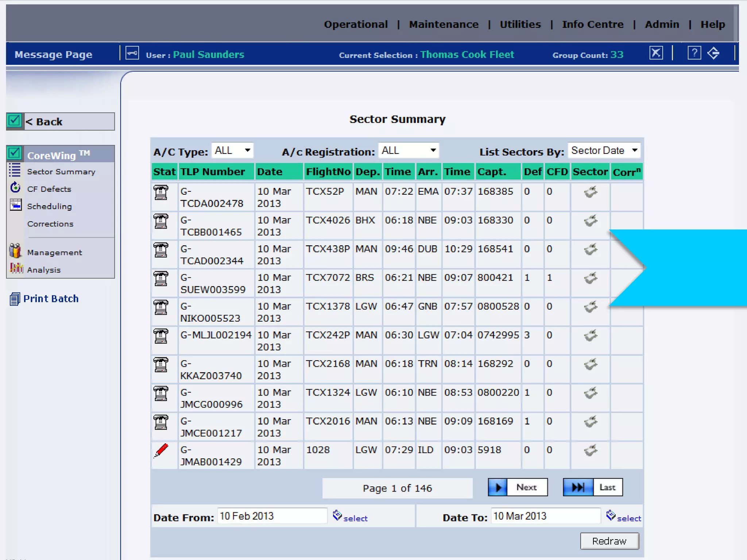747x560 pixels.
Task: Toggle the green checkbox next to Back
Action: tap(15, 121)
